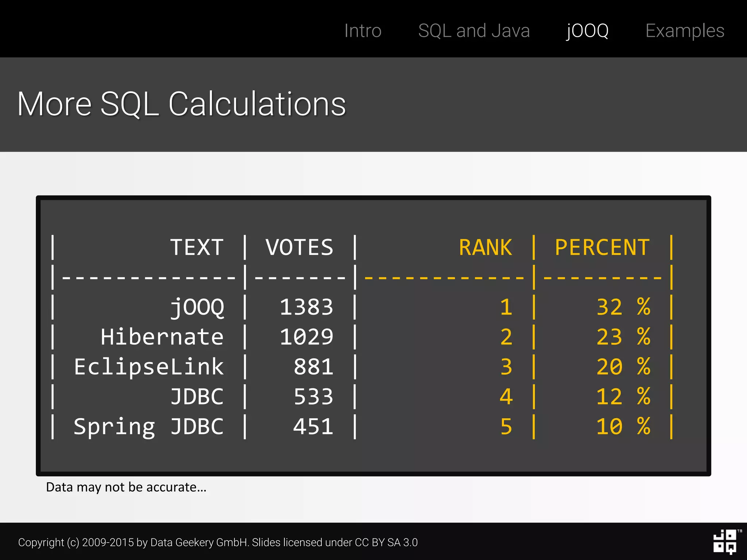This screenshot has height=560, width=747.
Task: Open the Intro section tab
Action: pyautogui.click(x=363, y=31)
